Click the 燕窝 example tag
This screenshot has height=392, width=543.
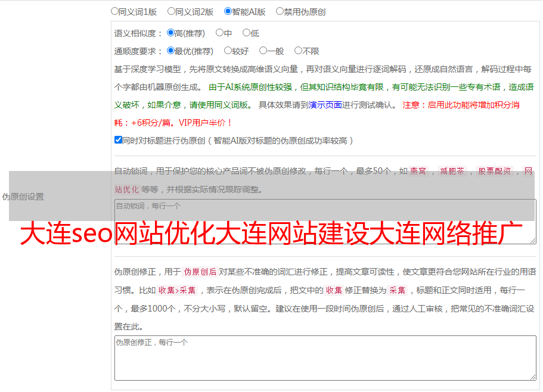[418, 171]
